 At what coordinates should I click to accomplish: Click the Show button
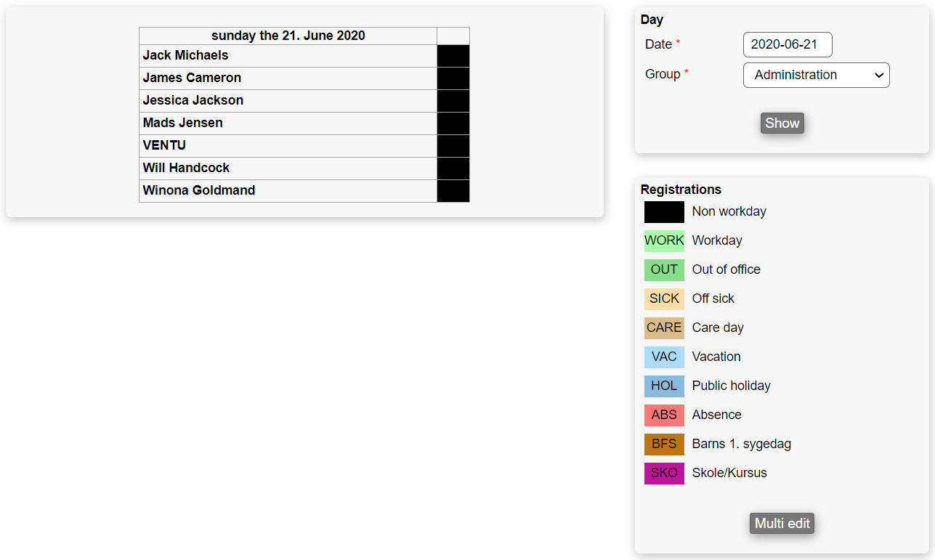782,123
